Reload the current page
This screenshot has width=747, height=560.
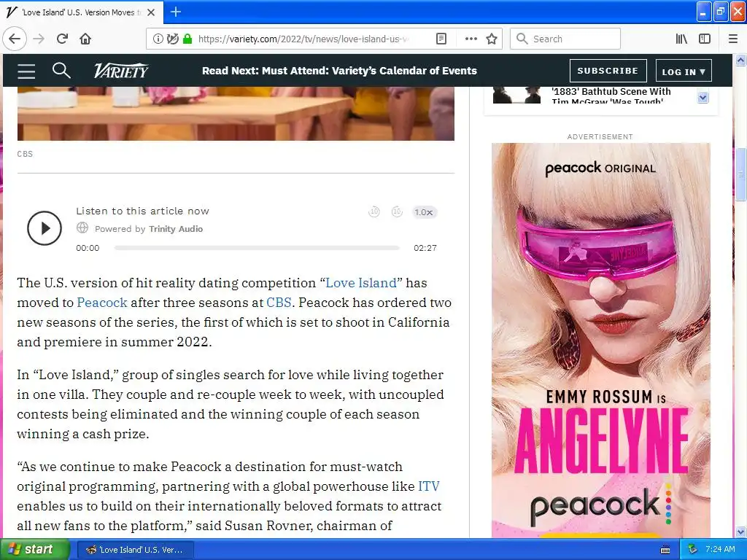click(62, 39)
